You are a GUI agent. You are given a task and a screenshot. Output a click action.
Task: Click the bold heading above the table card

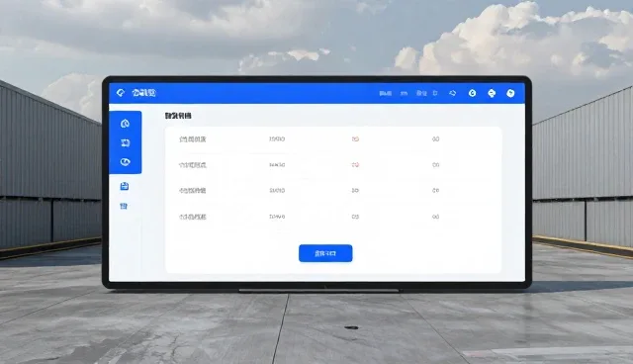click(x=178, y=116)
